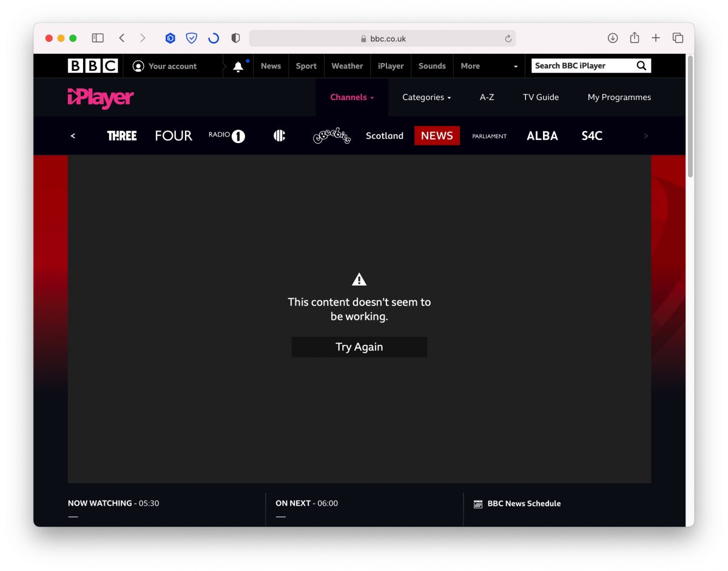The image size is (728, 571).
Task: Open the BBC News Schedule
Action: pos(524,504)
